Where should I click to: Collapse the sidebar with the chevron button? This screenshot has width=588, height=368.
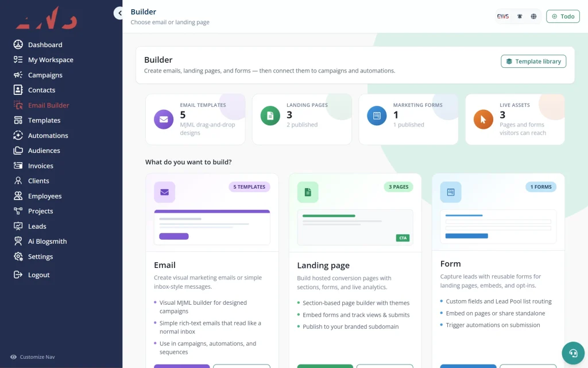click(119, 13)
